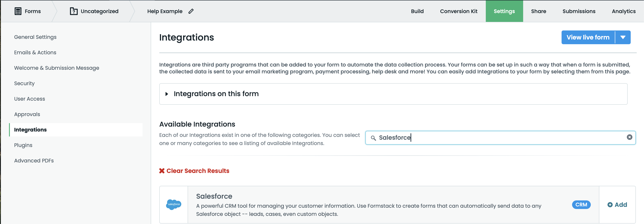This screenshot has height=224, width=644.
Task: Open the Submissions tab
Action: [x=579, y=11]
